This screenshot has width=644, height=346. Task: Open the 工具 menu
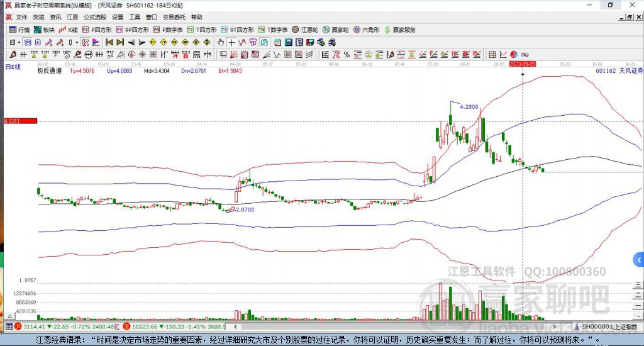tap(135, 17)
